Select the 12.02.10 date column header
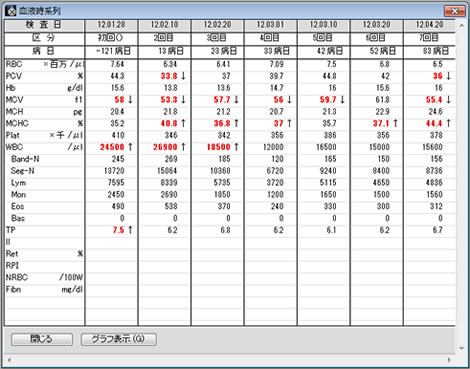 [x=164, y=25]
